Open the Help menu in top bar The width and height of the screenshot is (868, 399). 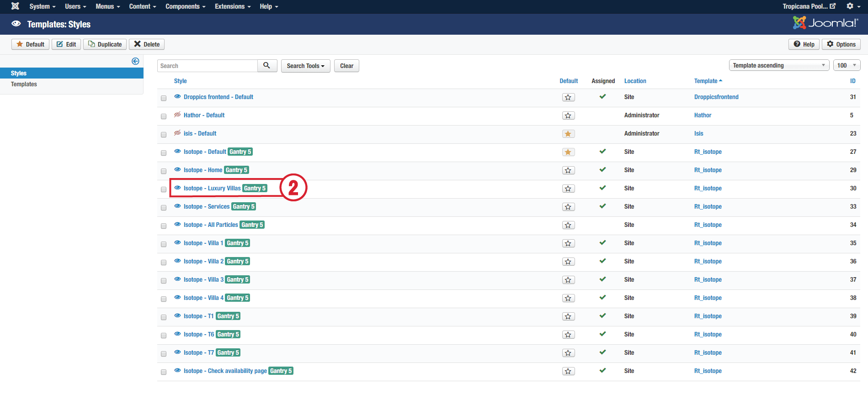pyautogui.click(x=269, y=6)
